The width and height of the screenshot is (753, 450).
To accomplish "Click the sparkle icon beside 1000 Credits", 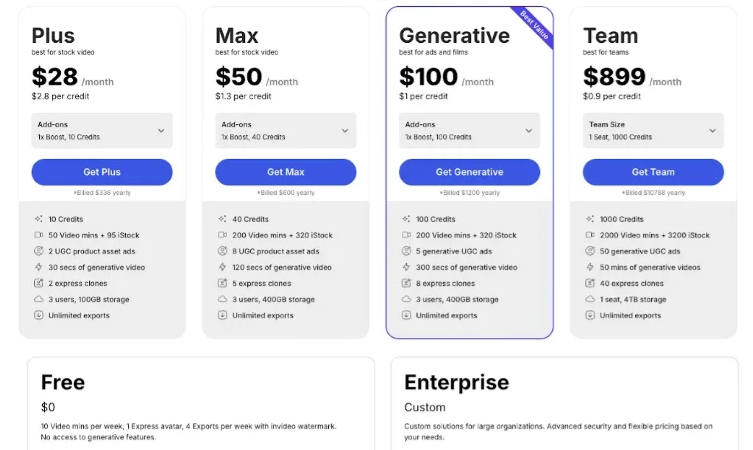I will coord(590,219).
